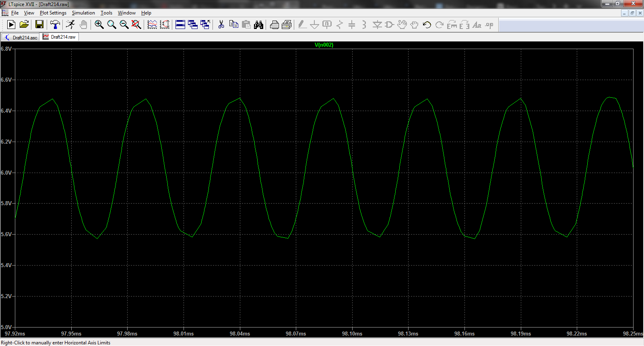Click the pan magnifier icon
The image size is (644, 346).
point(111,25)
